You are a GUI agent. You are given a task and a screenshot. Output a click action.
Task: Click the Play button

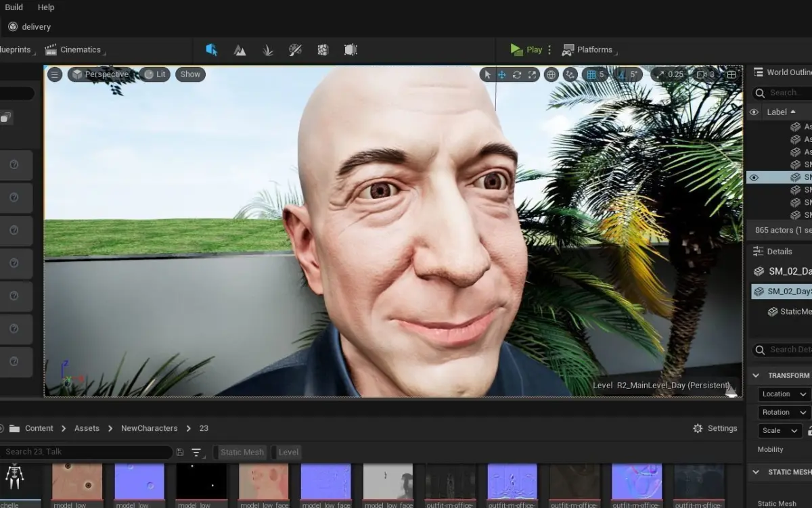[526, 49]
